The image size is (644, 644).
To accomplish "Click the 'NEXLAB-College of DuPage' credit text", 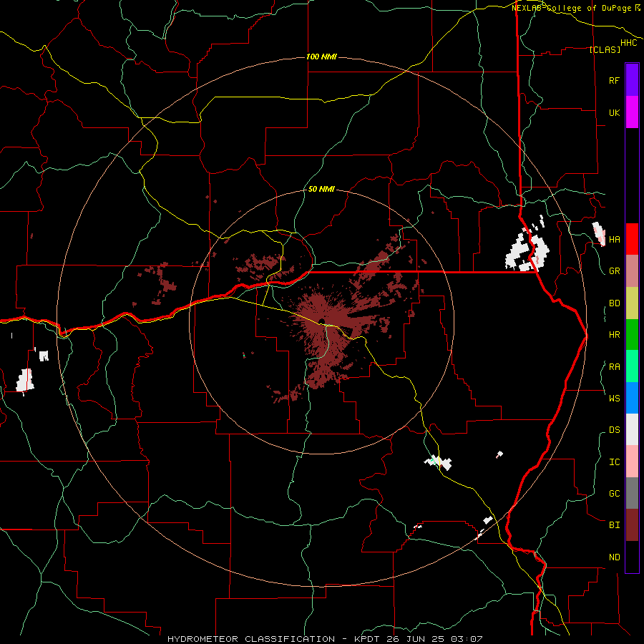I will (572, 8).
